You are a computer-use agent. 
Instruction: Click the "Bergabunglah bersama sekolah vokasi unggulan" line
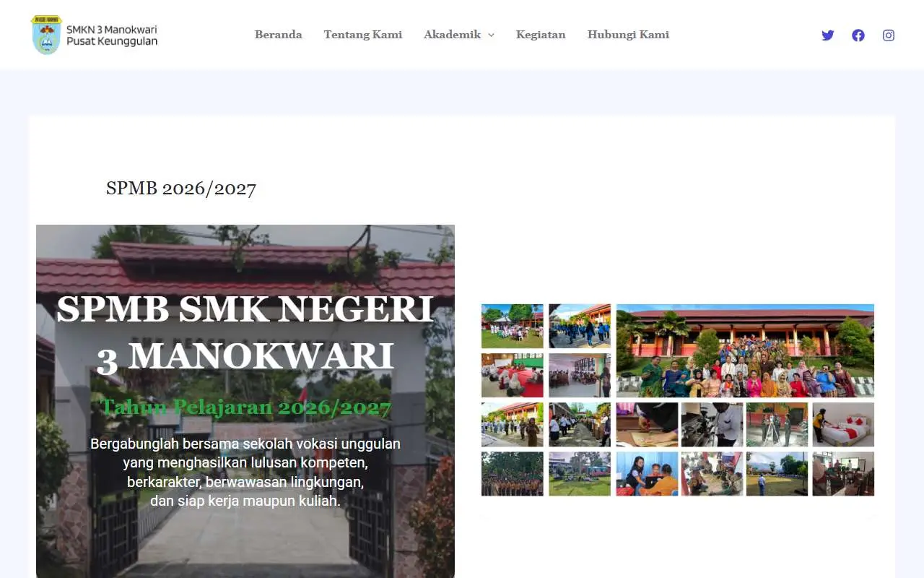[x=245, y=444]
